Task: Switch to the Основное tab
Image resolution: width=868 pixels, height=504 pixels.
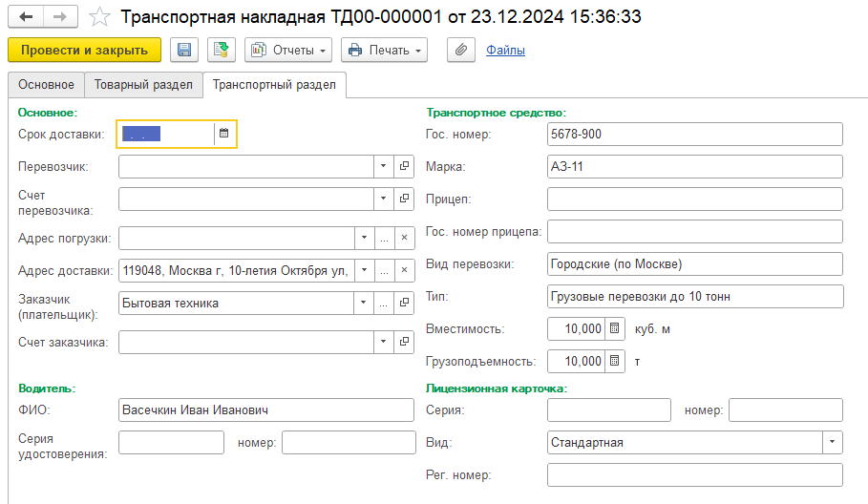Action: [46, 85]
